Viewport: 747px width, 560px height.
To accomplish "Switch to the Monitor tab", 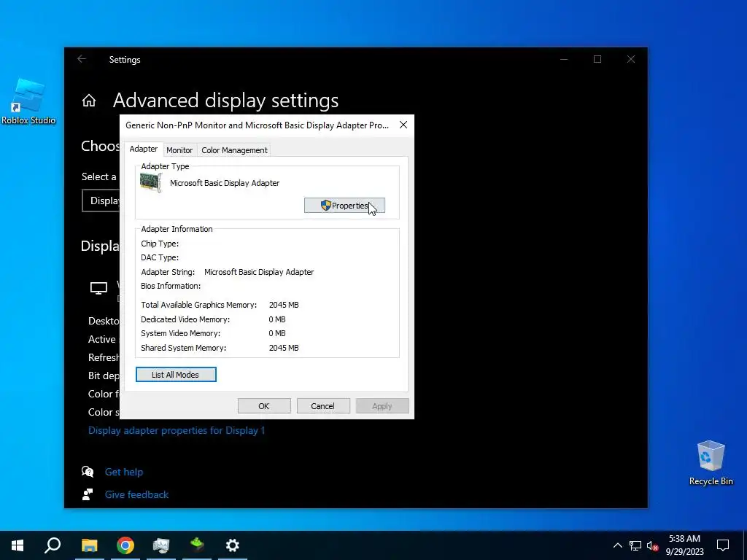I will pos(179,150).
